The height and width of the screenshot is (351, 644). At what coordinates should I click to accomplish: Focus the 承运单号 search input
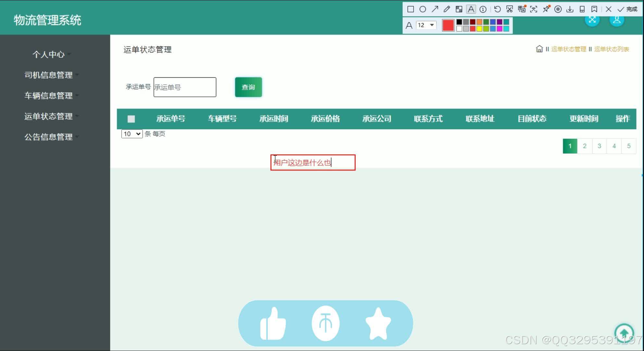(185, 87)
